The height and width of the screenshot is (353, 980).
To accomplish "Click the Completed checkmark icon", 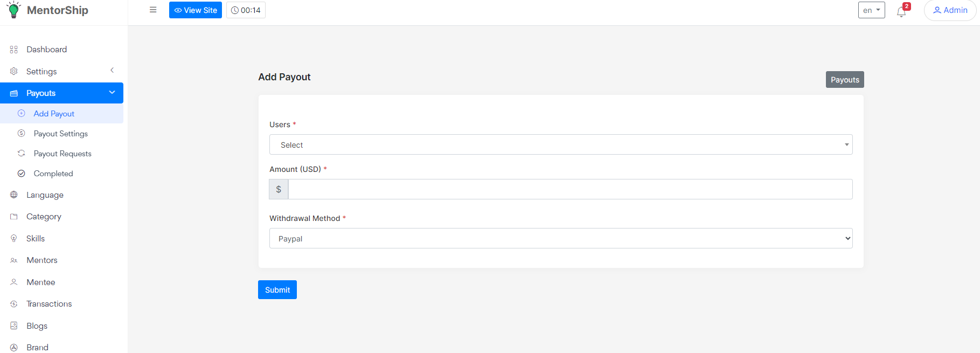I will (x=22, y=174).
